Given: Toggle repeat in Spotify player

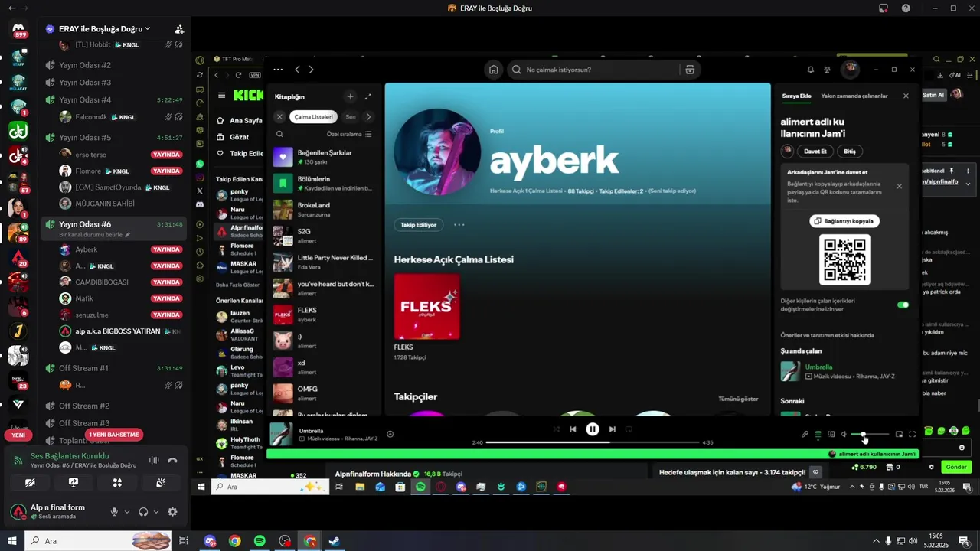Looking at the screenshot, I should coord(629,429).
